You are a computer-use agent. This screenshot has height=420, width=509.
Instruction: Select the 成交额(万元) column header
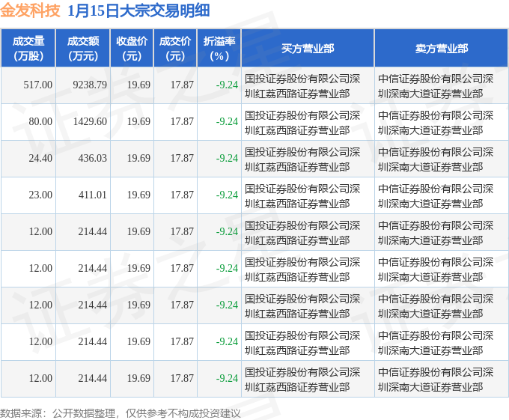pos(83,49)
